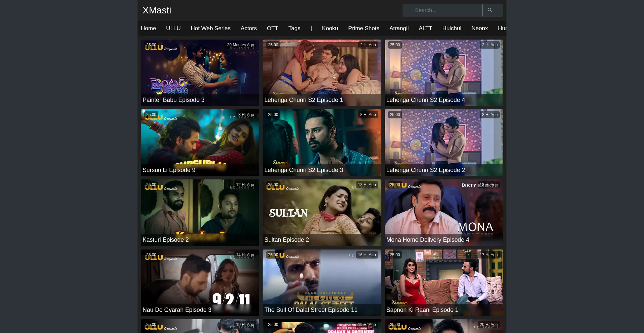Open the Actors page

coord(249,29)
